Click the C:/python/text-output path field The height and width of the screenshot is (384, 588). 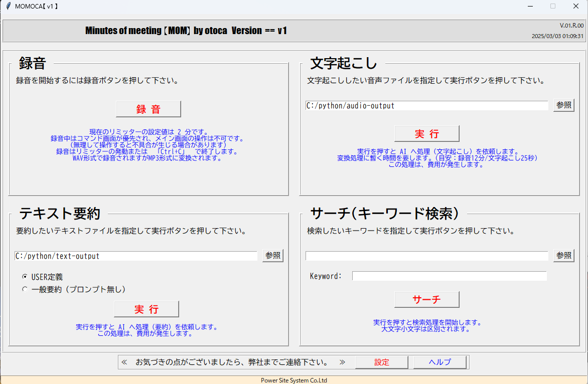135,256
